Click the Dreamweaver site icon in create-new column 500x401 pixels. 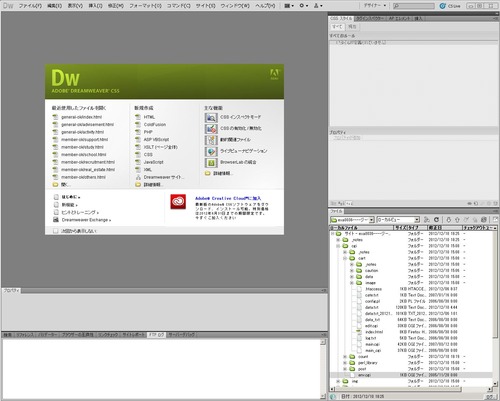138,177
